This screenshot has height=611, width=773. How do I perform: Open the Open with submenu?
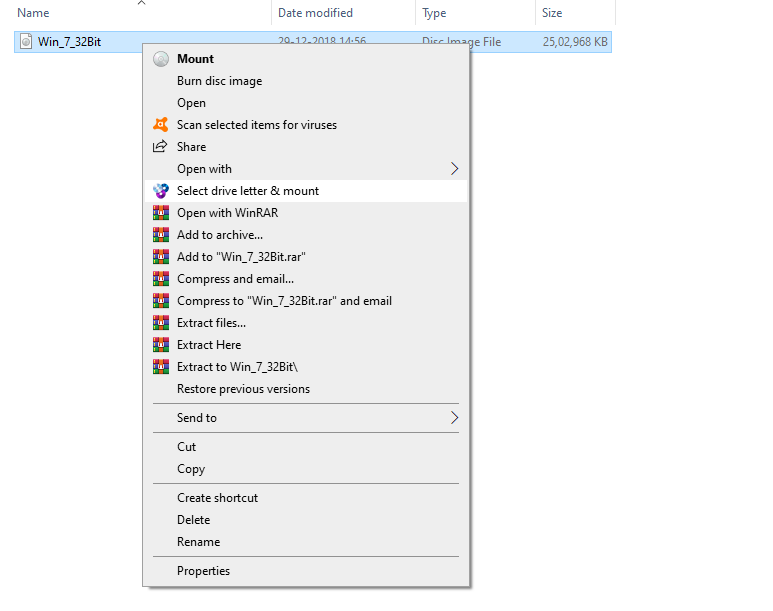click(x=306, y=169)
